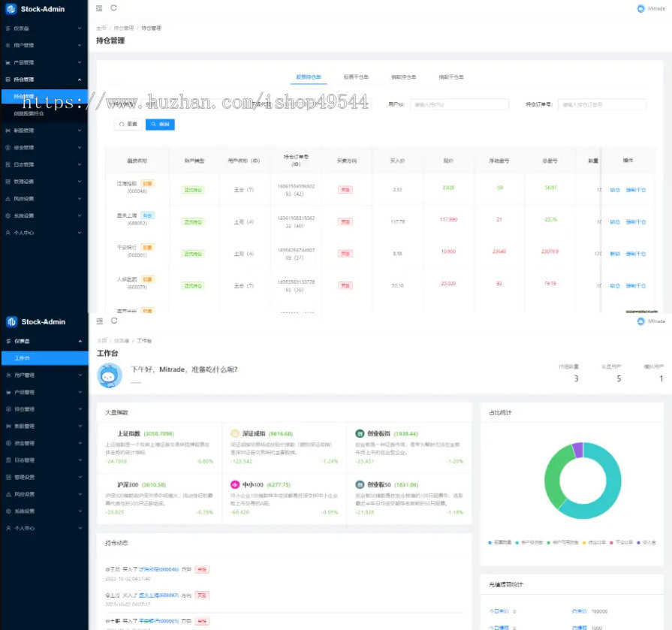This screenshot has width=672, height=630.
Task: Click the 重置 reset button
Action: [x=128, y=125]
